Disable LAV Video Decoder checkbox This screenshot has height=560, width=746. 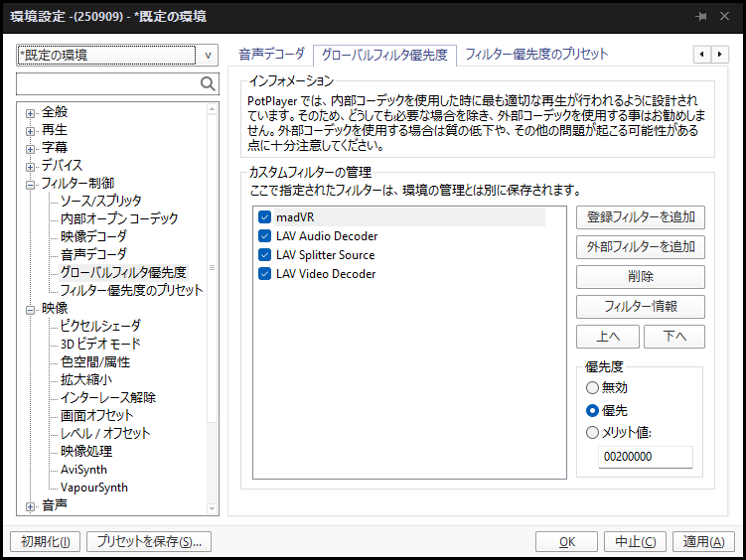tap(264, 274)
